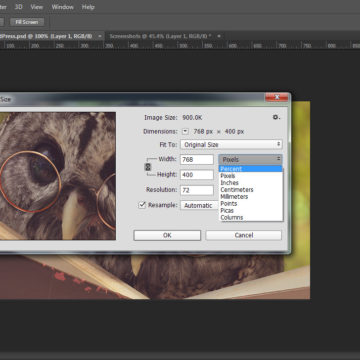Open the 3D menu
The image size is (360, 360).
(19, 7)
